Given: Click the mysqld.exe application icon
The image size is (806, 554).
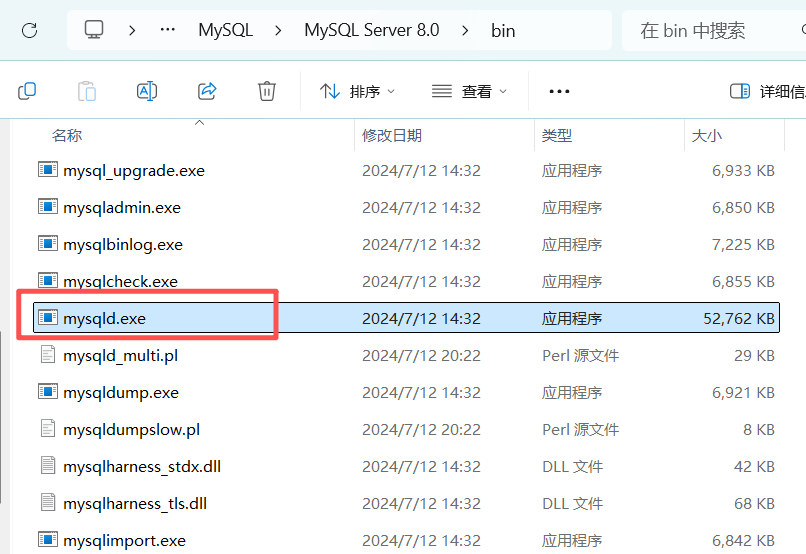Looking at the screenshot, I should (48, 317).
